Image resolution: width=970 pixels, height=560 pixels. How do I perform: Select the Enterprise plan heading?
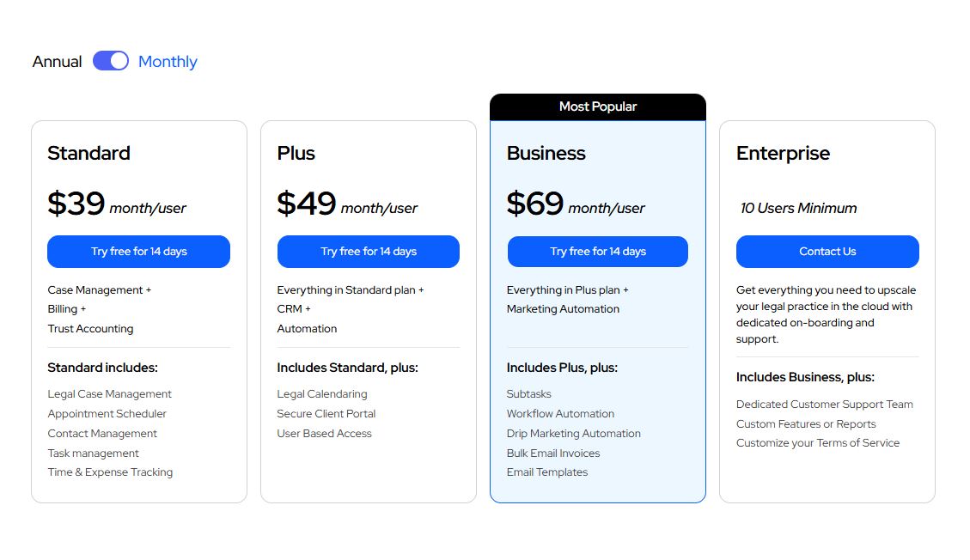tap(783, 153)
